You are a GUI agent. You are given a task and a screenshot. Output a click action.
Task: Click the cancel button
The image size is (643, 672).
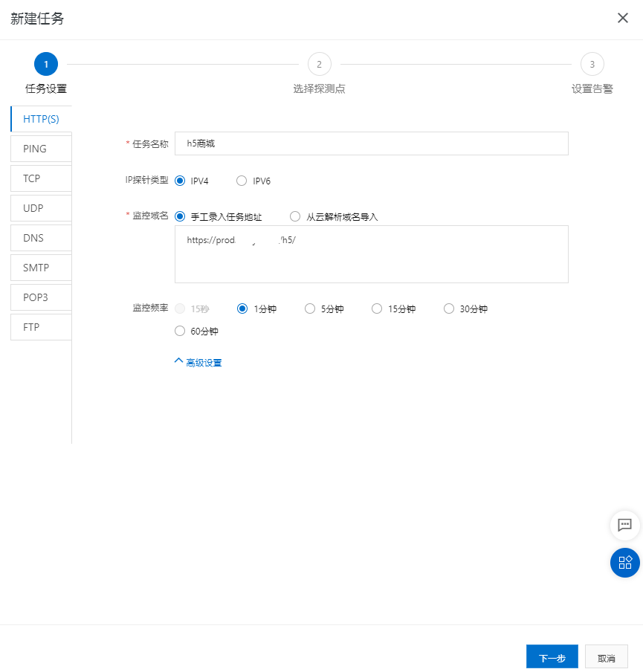point(606,658)
